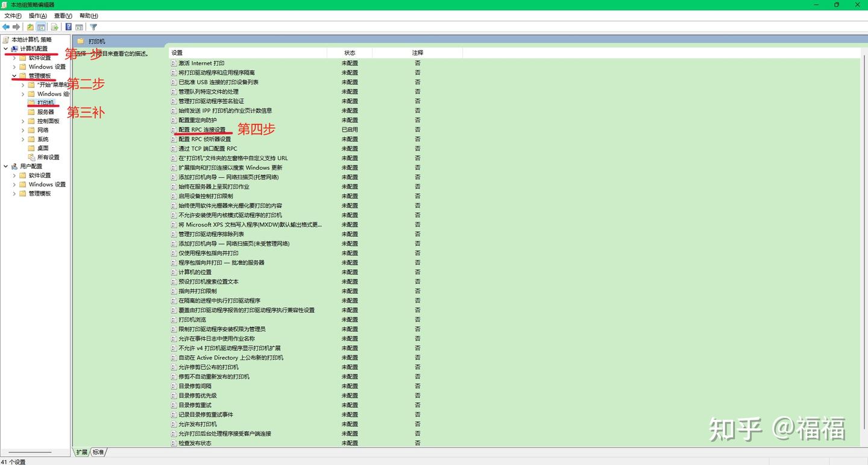The height and width of the screenshot is (465, 868).
Task: Select the 服务器 tree item
Action: 45,111
